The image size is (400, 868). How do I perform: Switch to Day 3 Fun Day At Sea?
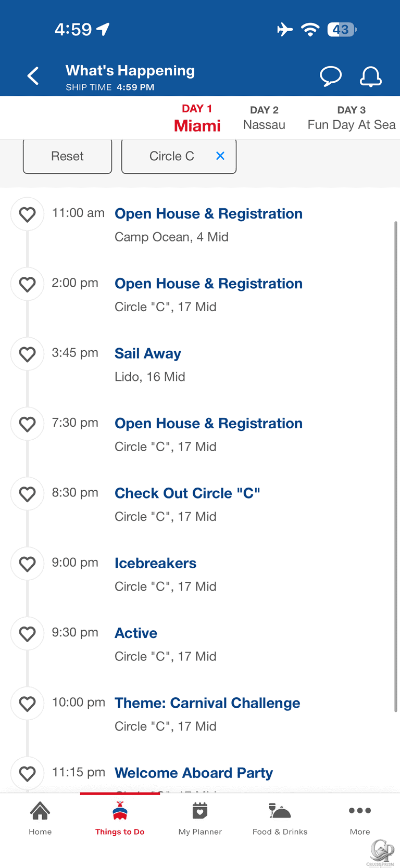click(352, 118)
